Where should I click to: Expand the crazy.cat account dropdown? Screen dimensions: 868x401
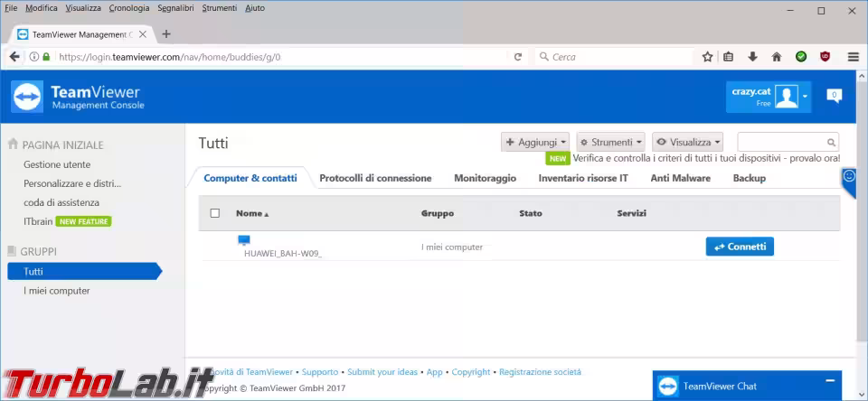coord(805,97)
